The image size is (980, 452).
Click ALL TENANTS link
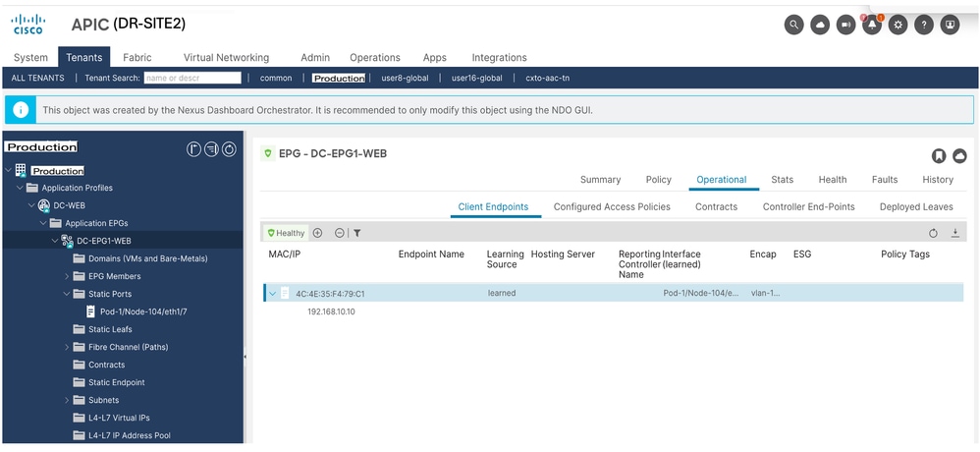37,79
